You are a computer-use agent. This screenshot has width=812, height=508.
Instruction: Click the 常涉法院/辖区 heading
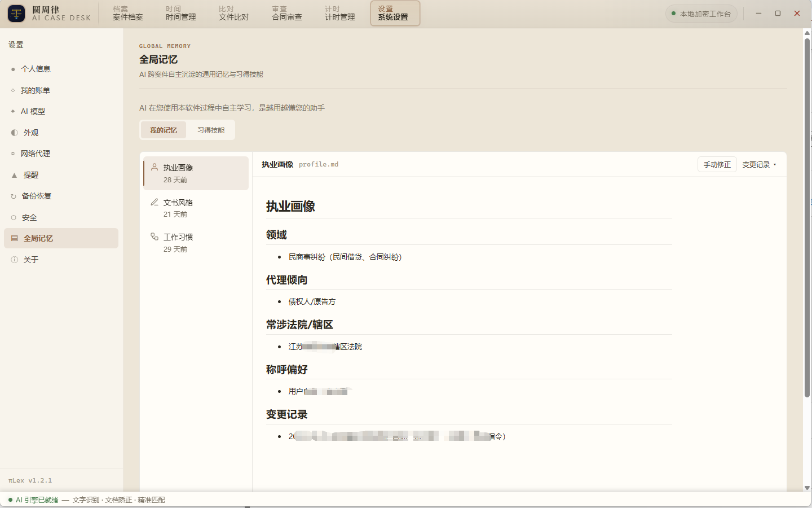[299, 325]
